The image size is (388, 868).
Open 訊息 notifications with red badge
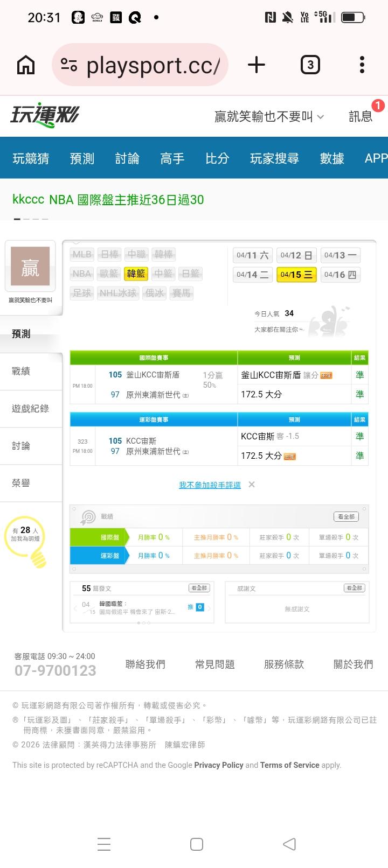click(x=361, y=116)
